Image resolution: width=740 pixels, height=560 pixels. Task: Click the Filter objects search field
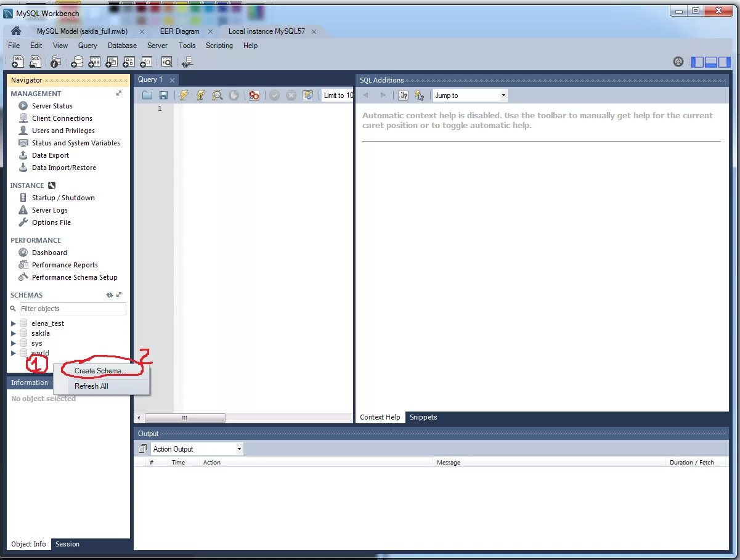point(73,309)
